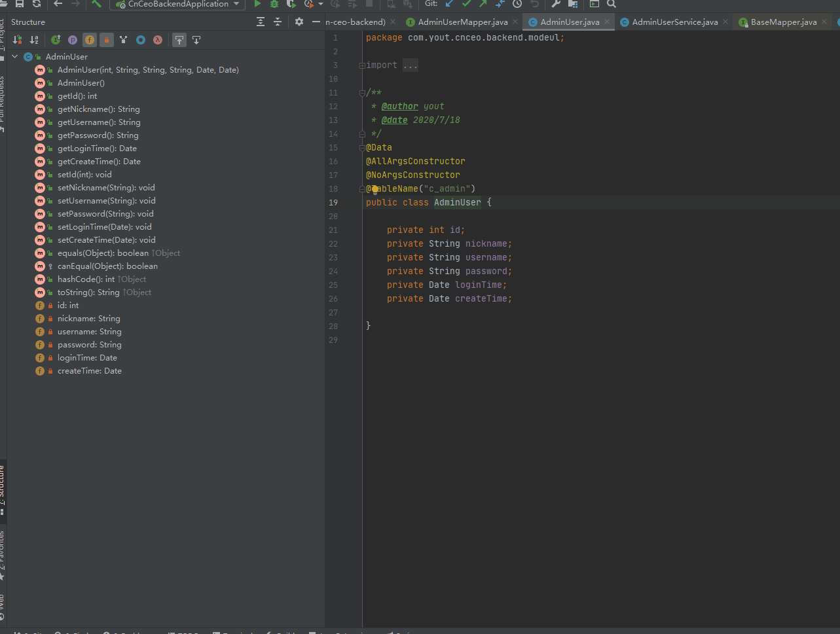The image size is (840, 634).
Task: Toggle show fields 'f' icon
Action: 90,40
